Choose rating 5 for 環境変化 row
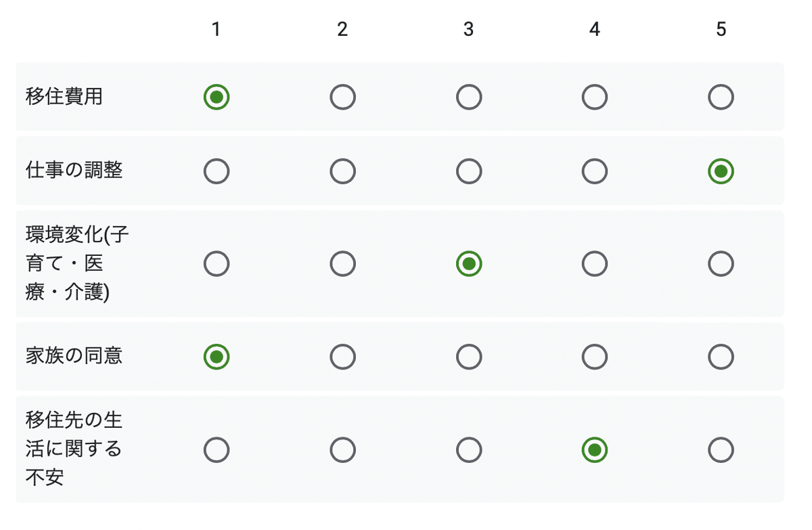Viewport: 812px width, 530px height. pyautogui.click(x=721, y=263)
